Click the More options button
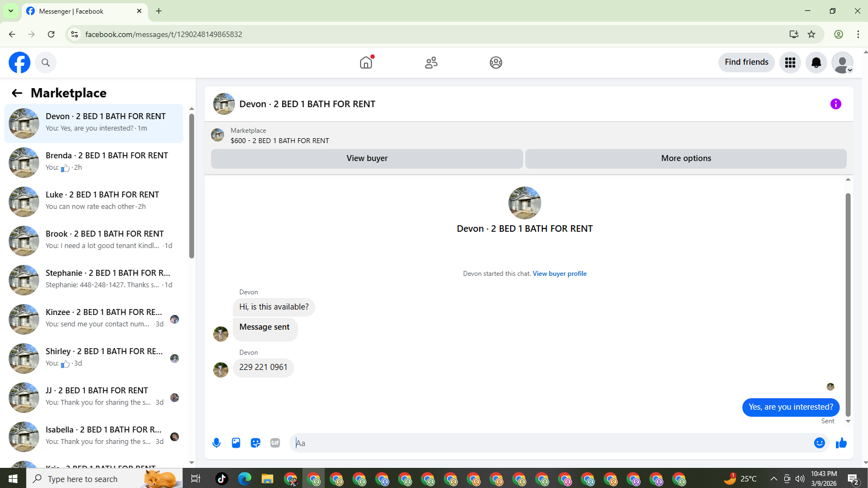This screenshot has height=488, width=868. (686, 158)
